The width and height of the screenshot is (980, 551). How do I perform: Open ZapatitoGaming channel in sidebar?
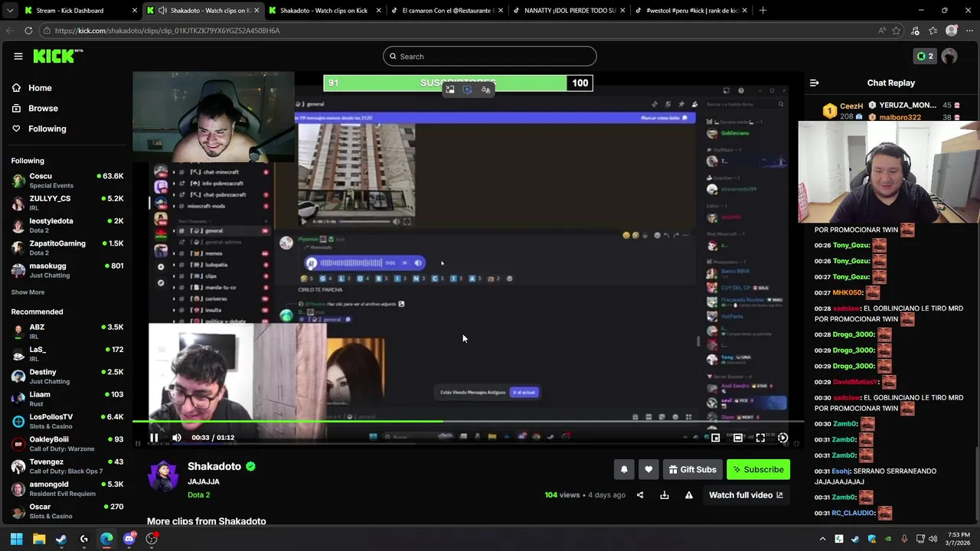point(67,247)
